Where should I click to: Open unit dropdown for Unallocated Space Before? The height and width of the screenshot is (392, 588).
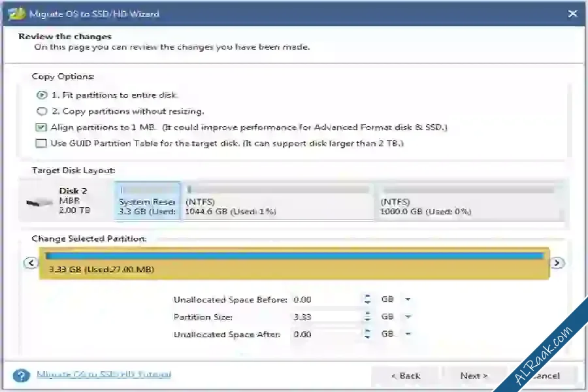(408, 299)
